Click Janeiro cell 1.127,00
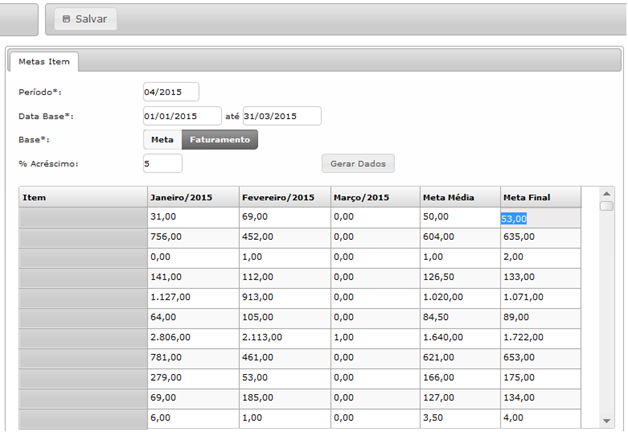Viewport: 628px width, 432px height. 193,297
